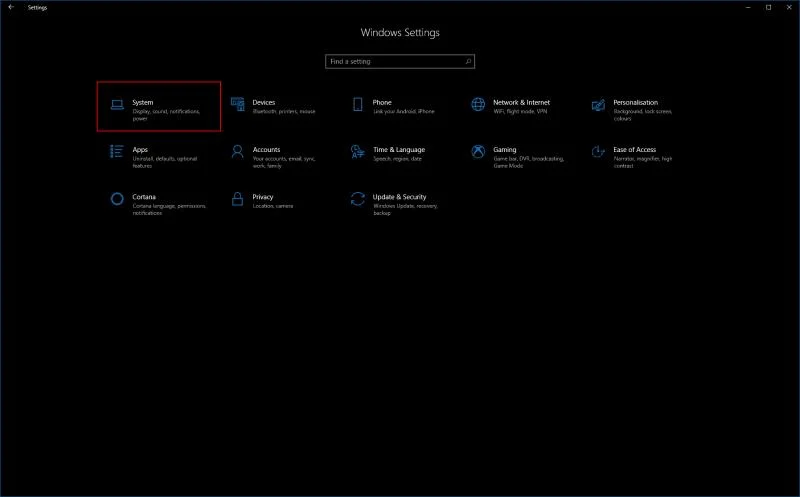
Task: Click the Phone icon
Action: pyautogui.click(x=358, y=105)
